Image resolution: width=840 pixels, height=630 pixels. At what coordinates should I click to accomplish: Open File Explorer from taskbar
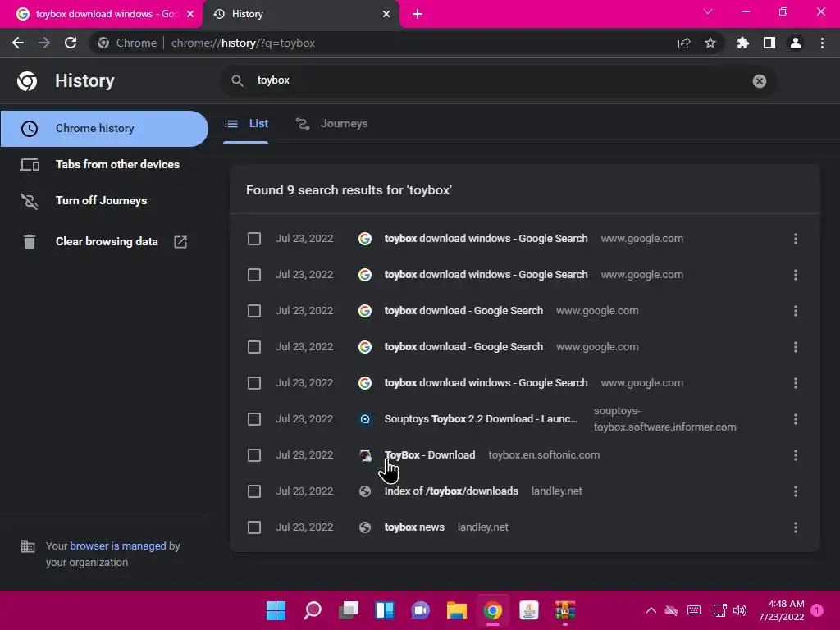click(456, 610)
